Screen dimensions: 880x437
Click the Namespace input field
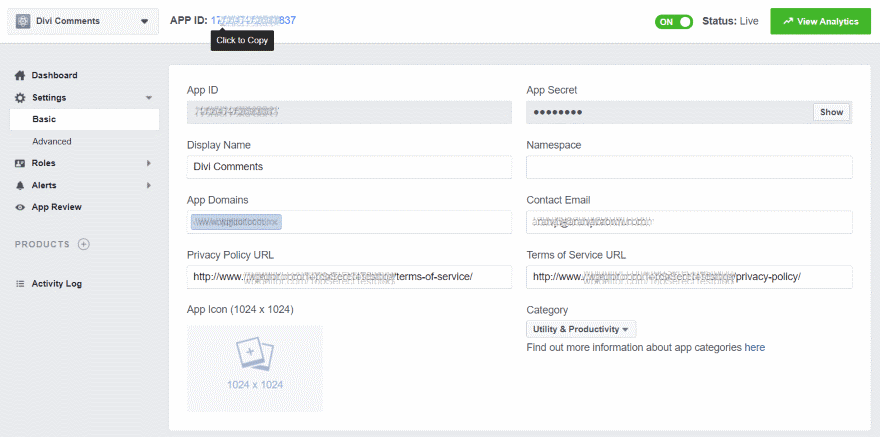pyautogui.click(x=689, y=167)
